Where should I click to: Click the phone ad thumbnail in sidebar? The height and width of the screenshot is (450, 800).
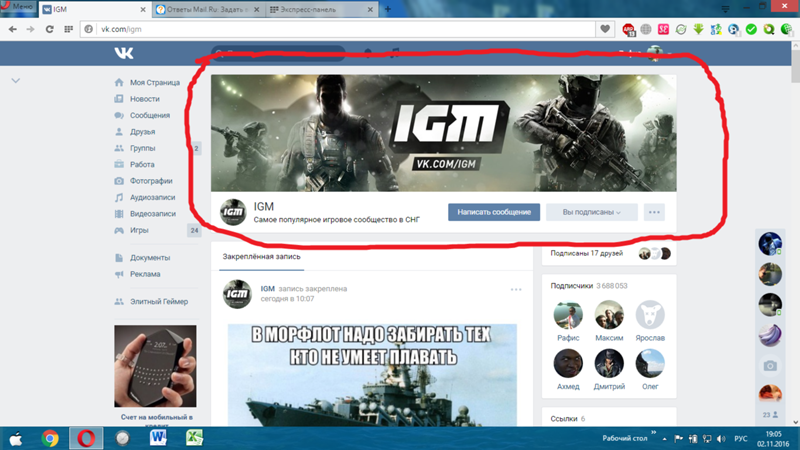[155, 366]
